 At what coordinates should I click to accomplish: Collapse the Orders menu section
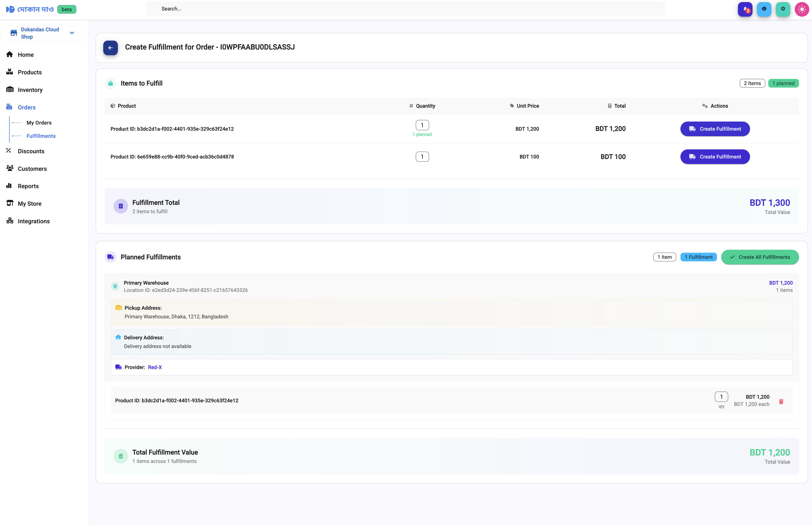tap(27, 107)
